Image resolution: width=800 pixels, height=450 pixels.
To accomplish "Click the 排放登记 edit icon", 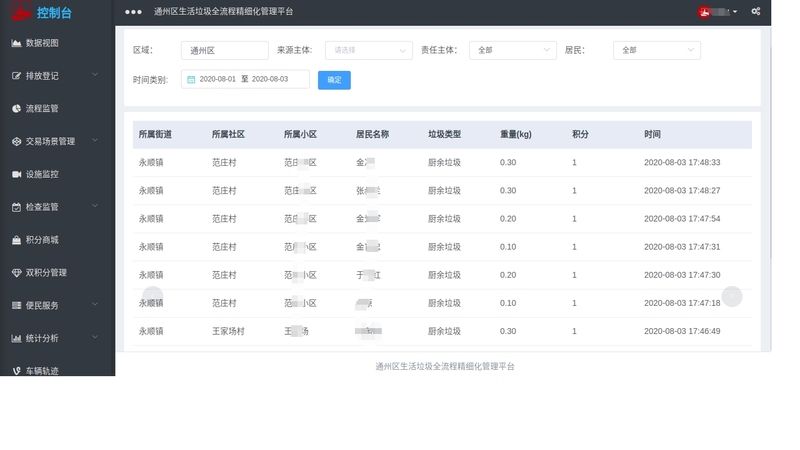I will coord(16,76).
